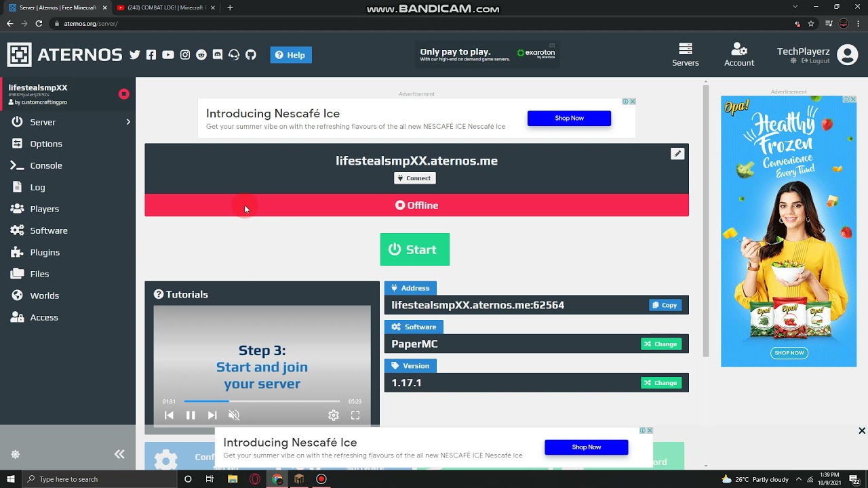The image size is (868, 488).
Task: Open Windows notification center
Action: [x=854, y=479]
